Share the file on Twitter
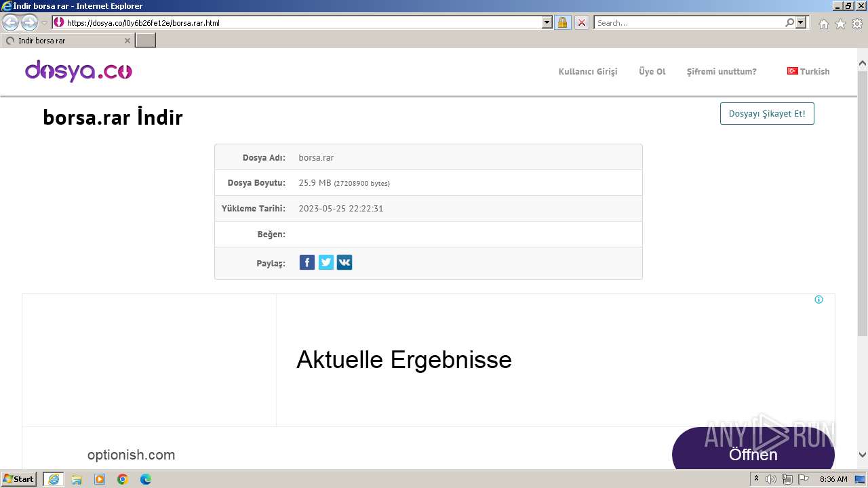This screenshot has width=868, height=488. click(x=326, y=262)
